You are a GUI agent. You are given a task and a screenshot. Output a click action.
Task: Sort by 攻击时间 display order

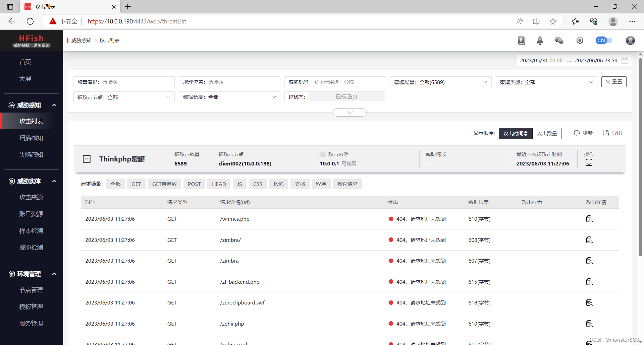516,133
